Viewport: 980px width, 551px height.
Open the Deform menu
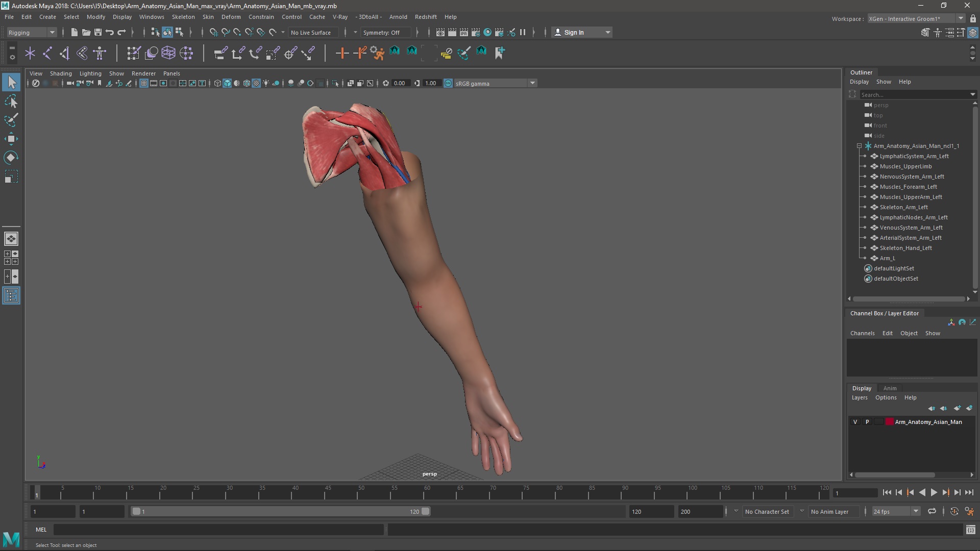click(231, 17)
